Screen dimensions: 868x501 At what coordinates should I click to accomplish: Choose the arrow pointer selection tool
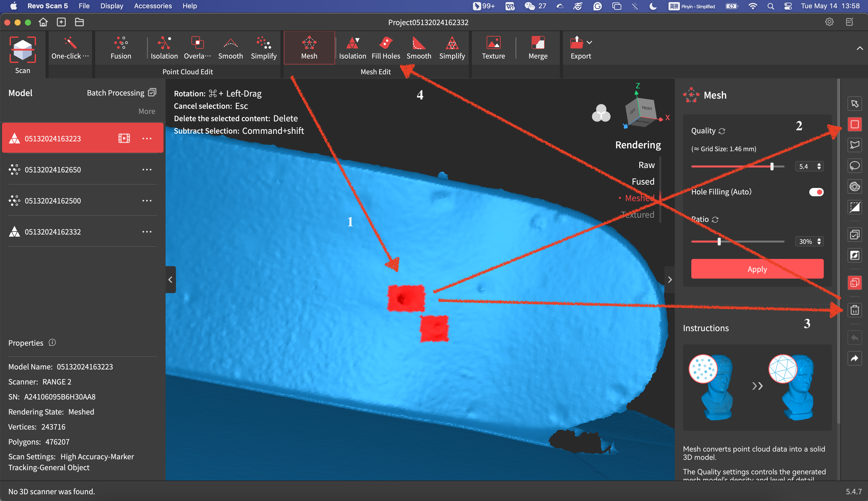855,104
